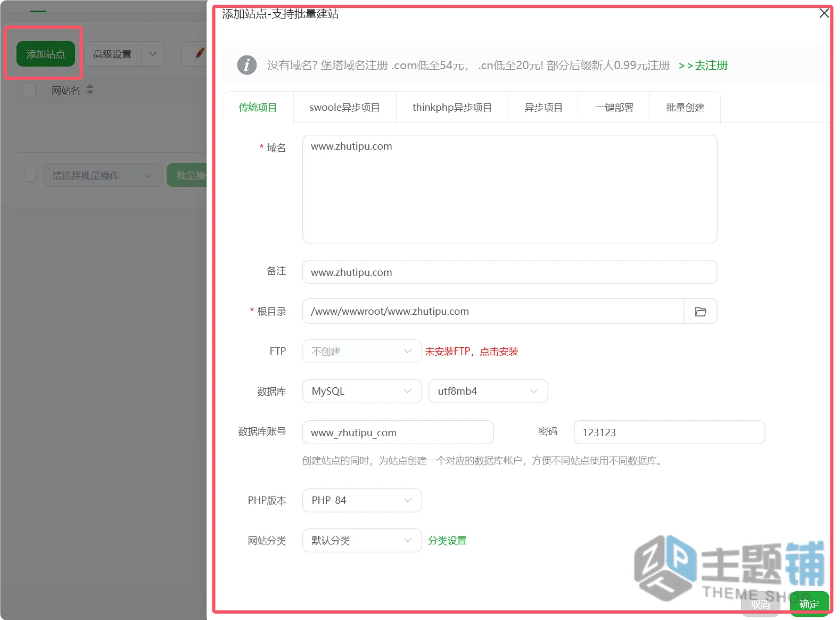Follow the >>去注册 link
The width and height of the screenshot is (840, 620).
point(703,66)
